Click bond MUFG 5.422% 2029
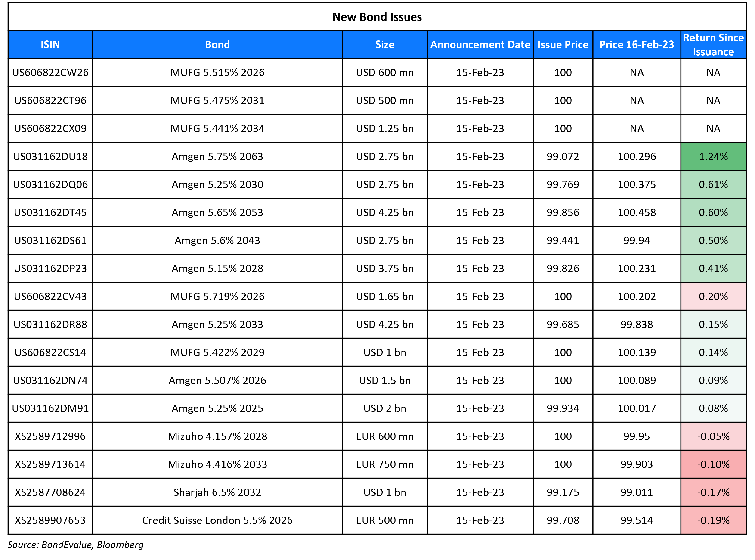755x560 pixels. 217,352
